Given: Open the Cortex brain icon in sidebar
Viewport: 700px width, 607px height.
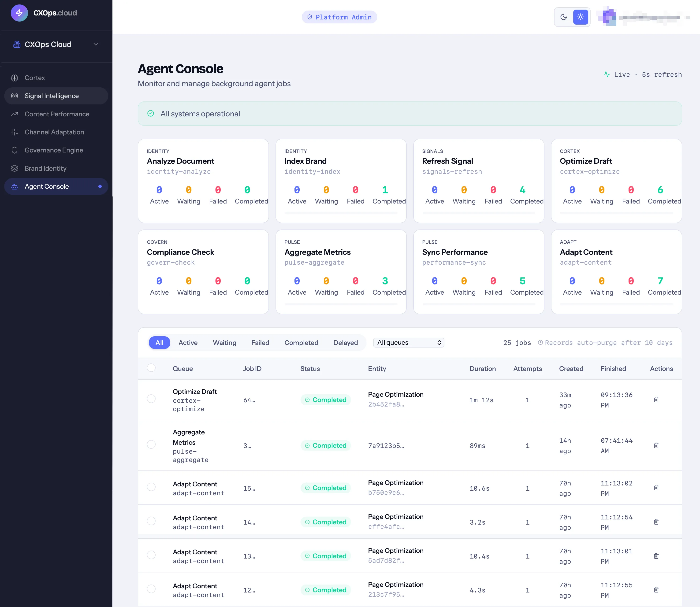Looking at the screenshot, I should tap(15, 78).
